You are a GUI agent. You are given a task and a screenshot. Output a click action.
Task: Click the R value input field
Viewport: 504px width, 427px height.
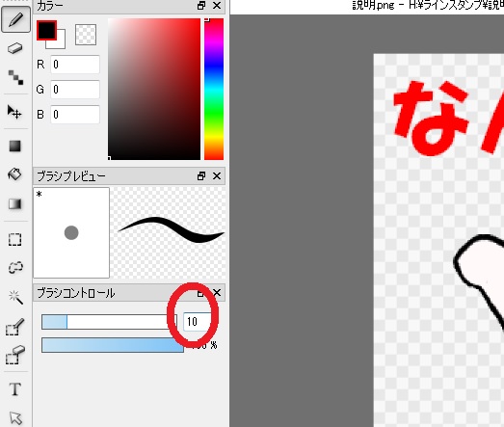(75, 65)
